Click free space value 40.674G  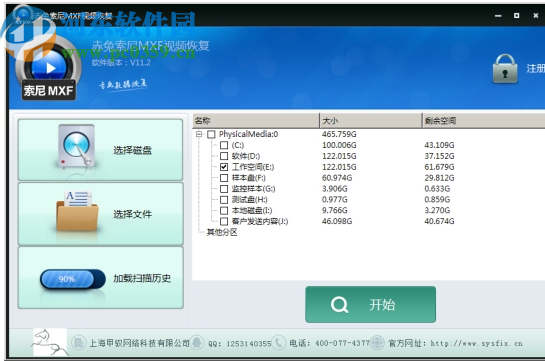439,221
